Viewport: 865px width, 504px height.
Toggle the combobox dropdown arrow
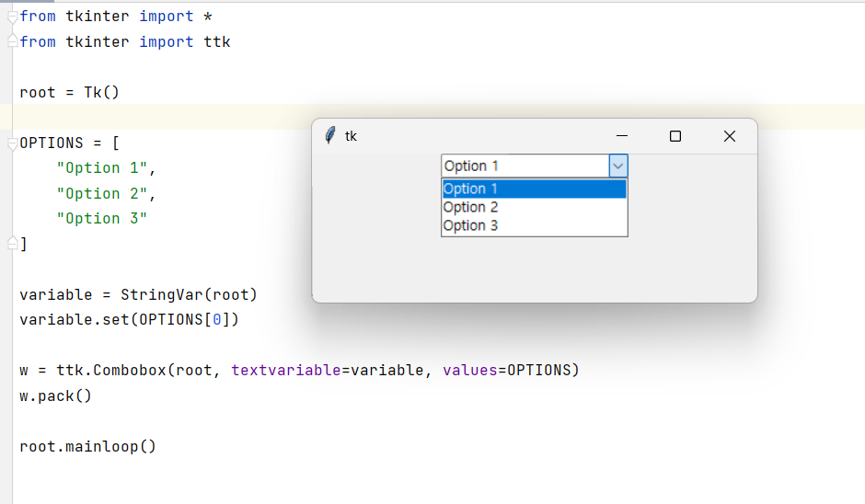(x=617, y=166)
